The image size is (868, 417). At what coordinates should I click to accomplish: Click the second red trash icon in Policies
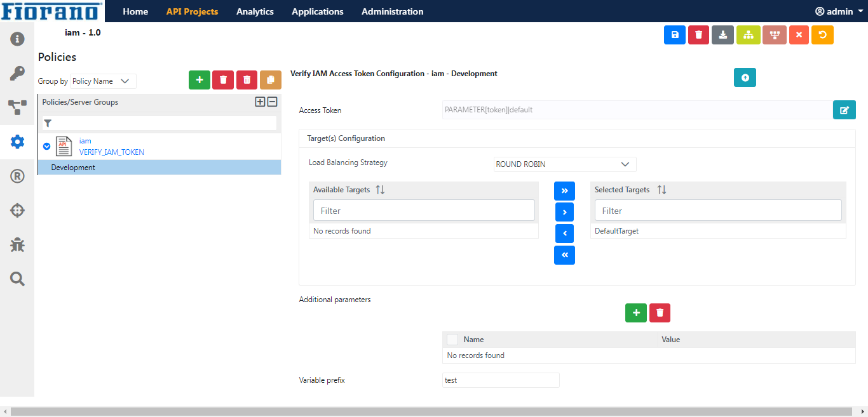click(247, 80)
